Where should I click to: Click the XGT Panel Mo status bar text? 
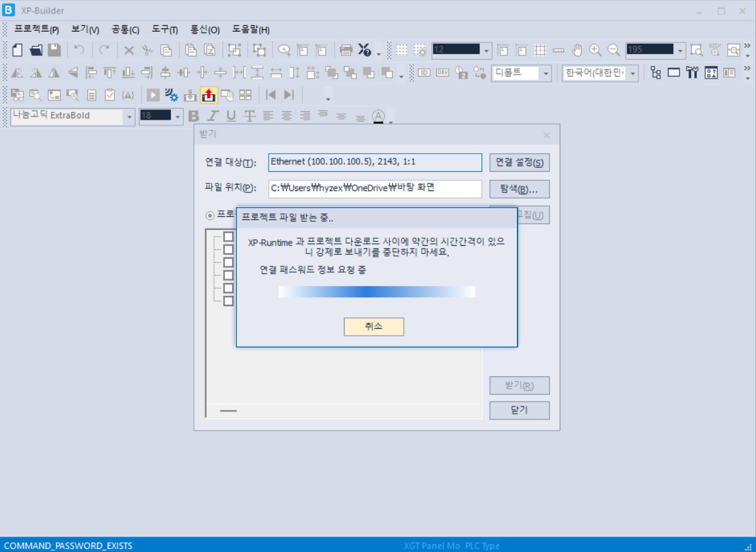pyautogui.click(x=432, y=546)
